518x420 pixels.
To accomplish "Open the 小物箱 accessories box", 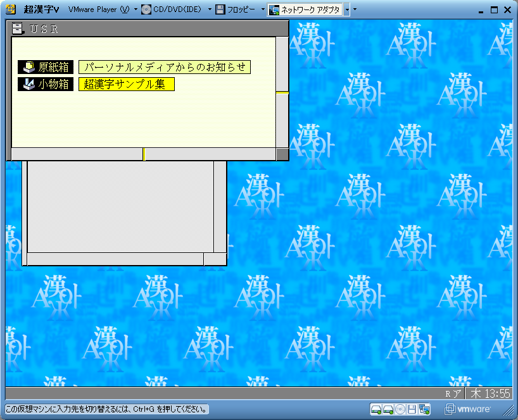I will click(46, 84).
